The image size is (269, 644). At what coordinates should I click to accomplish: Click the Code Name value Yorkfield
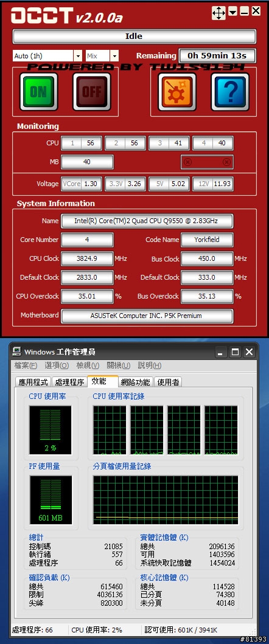[x=207, y=240]
